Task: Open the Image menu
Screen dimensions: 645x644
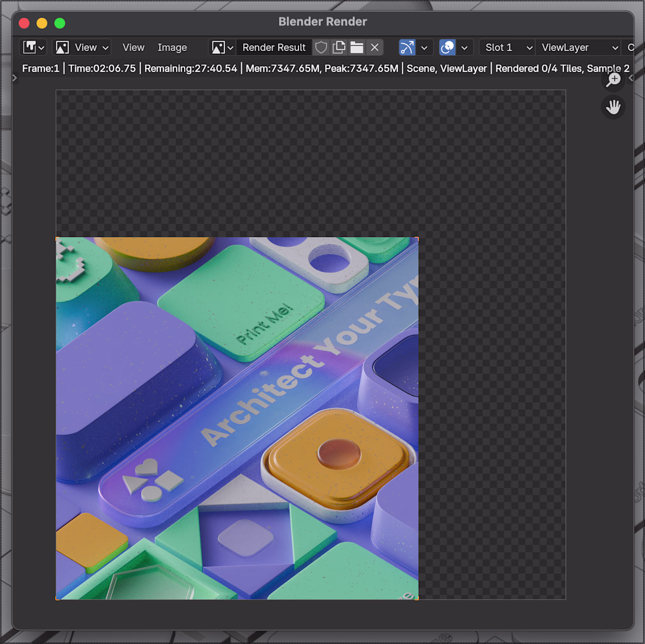Action: [172, 48]
